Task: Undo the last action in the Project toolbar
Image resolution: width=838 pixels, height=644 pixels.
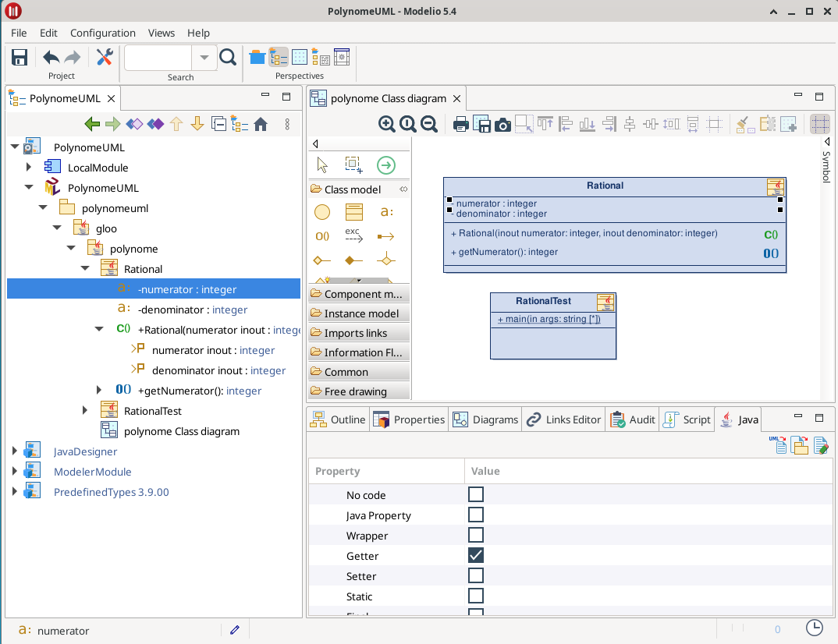Action: click(x=51, y=57)
